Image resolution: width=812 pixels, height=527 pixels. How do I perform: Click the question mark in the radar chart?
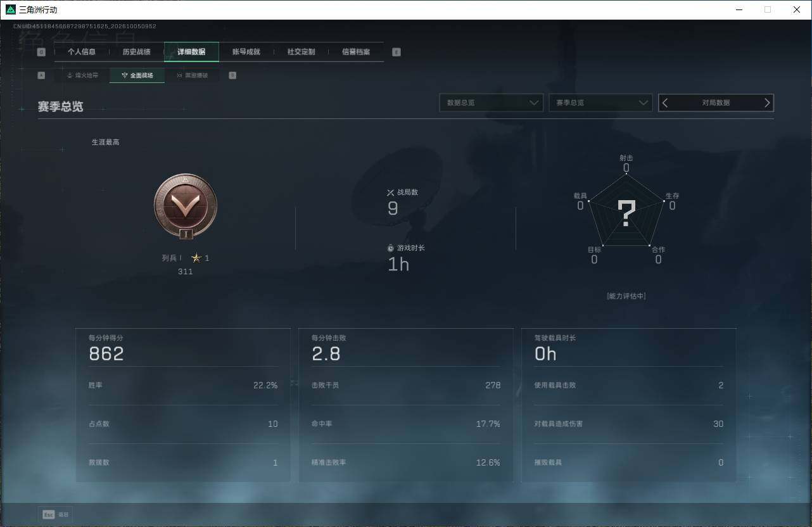tap(626, 213)
